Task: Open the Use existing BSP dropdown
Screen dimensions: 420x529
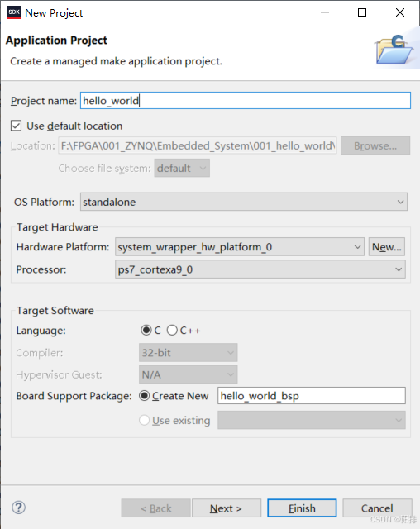Action: coord(312,420)
